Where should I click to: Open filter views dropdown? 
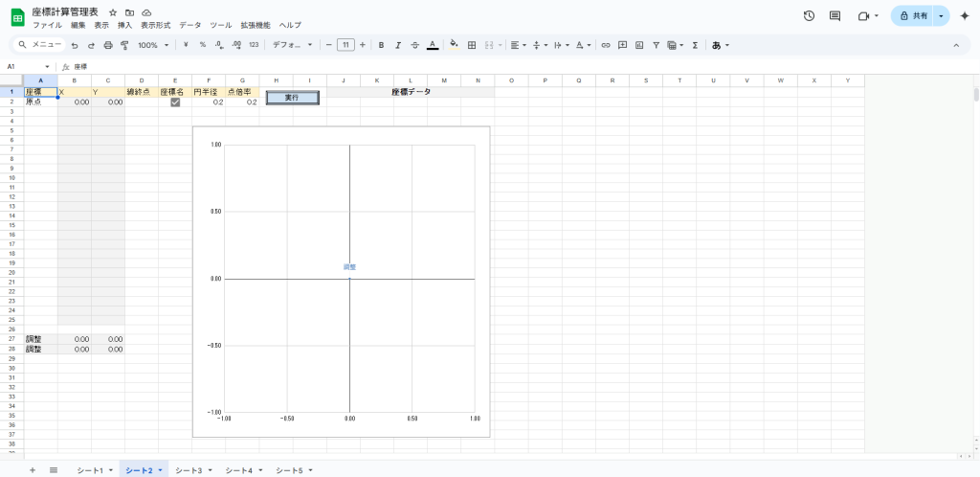pos(675,45)
